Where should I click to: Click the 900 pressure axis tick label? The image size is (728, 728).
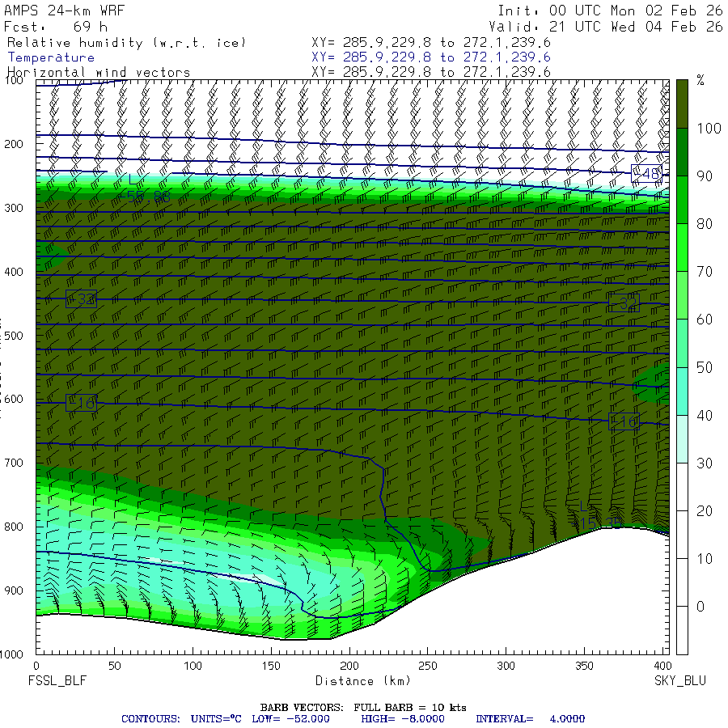14,590
